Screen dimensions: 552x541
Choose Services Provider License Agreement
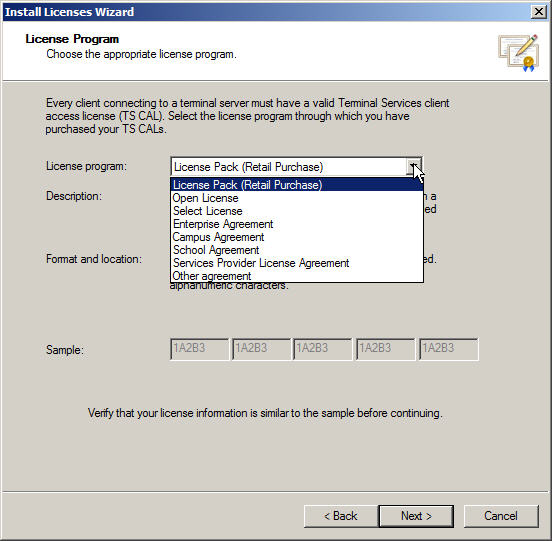297,263
